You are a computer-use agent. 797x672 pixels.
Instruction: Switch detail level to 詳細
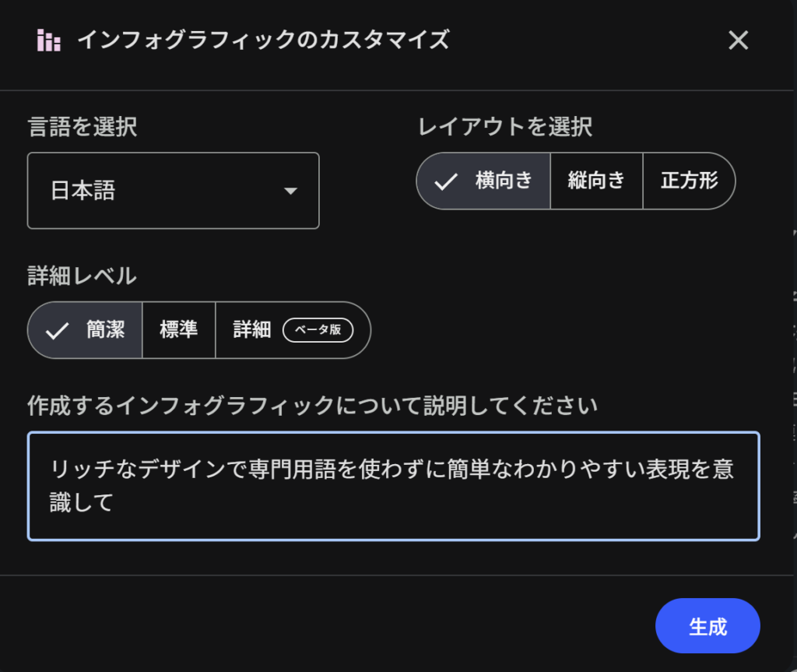(x=252, y=330)
